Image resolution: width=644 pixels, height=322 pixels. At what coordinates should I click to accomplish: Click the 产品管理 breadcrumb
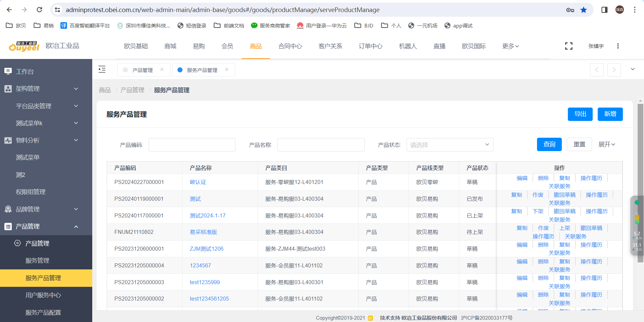pyautogui.click(x=132, y=90)
